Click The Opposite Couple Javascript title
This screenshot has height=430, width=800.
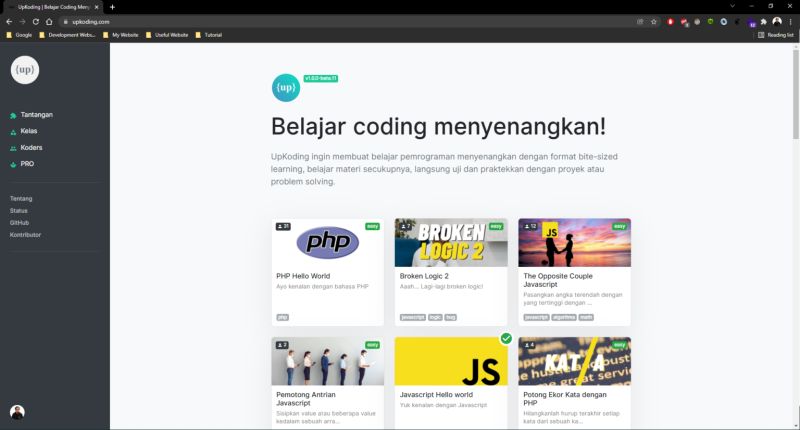pos(558,280)
